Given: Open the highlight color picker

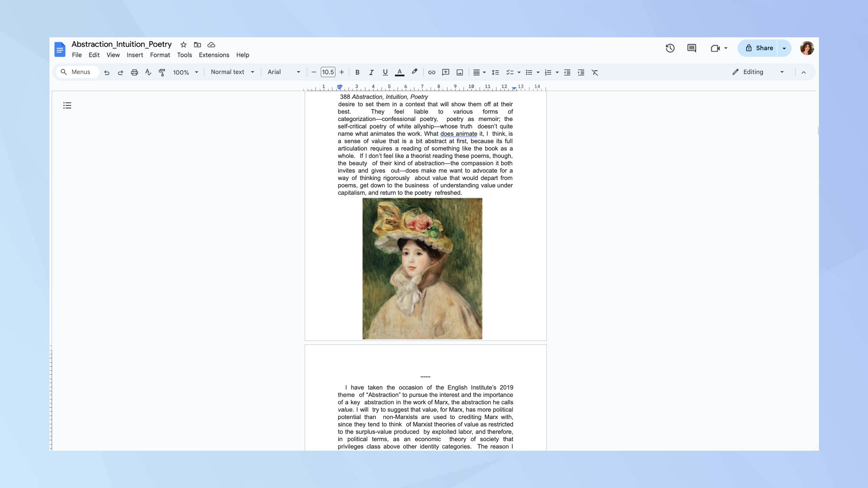Looking at the screenshot, I should pos(414,72).
